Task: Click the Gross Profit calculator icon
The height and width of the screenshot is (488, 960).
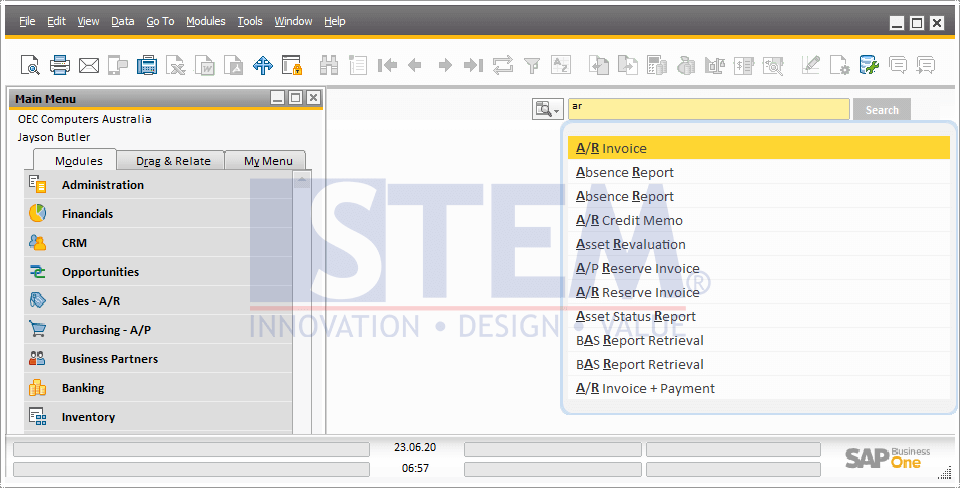Action: [x=656, y=65]
